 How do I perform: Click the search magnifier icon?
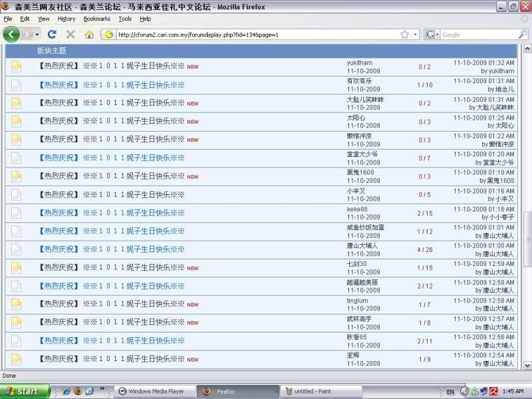[523, 35]
